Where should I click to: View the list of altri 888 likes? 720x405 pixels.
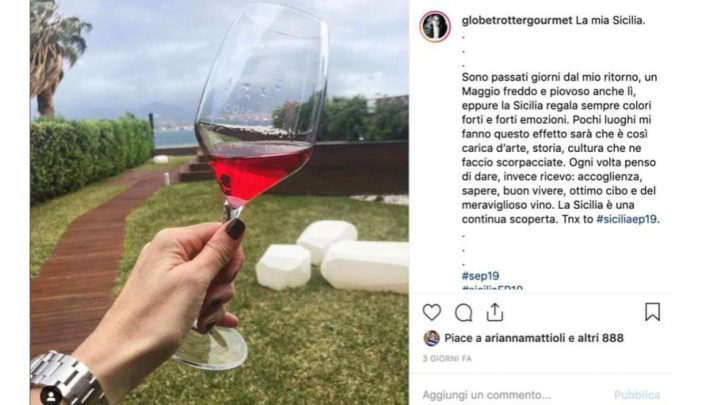600,338
